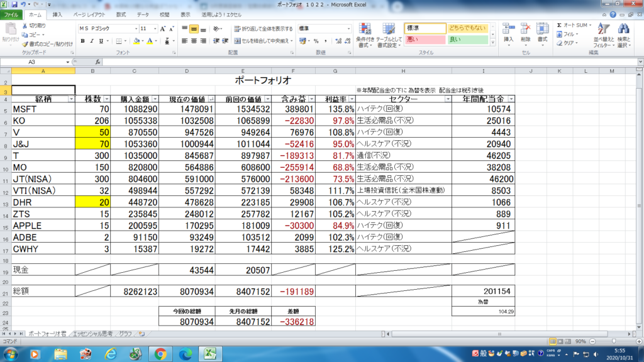
Task: Switch to the データ (Data) ribbon tab
Action: tap(143, 15)
